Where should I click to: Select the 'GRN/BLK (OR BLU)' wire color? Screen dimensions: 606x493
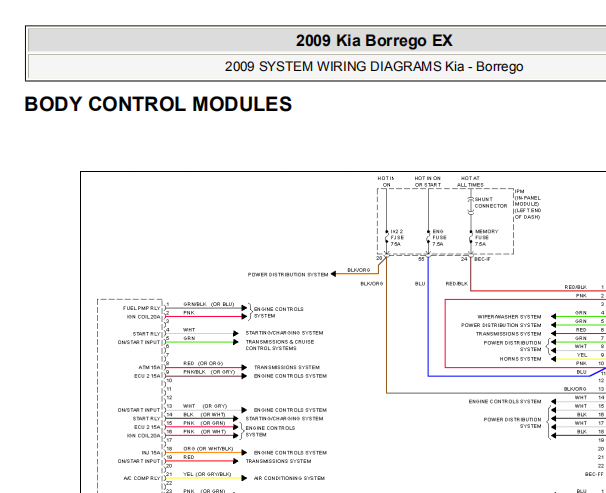tap(209, 304)
